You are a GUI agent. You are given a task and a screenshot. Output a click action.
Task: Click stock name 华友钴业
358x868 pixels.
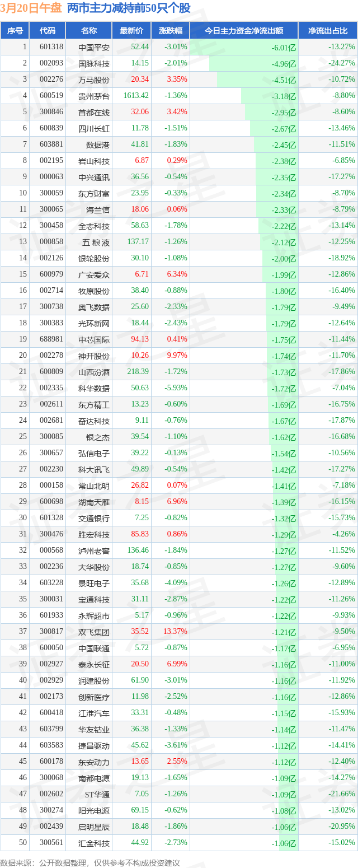pos(95,729)
